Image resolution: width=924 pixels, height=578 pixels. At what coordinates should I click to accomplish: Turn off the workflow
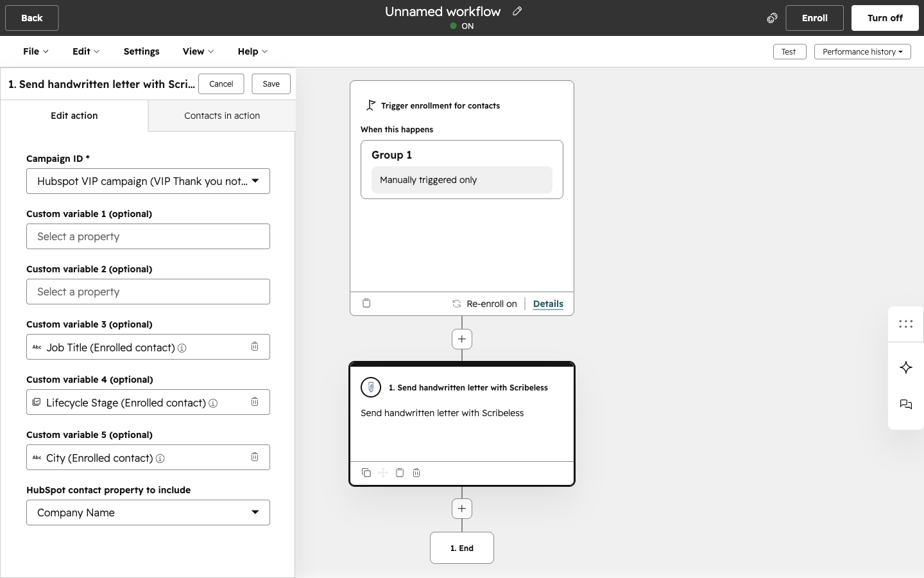885,18
